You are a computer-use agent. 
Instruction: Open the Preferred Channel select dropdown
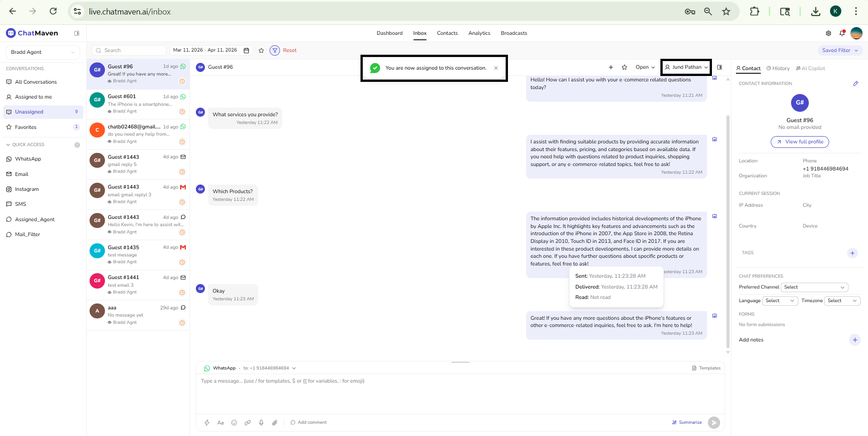[814, 287]
